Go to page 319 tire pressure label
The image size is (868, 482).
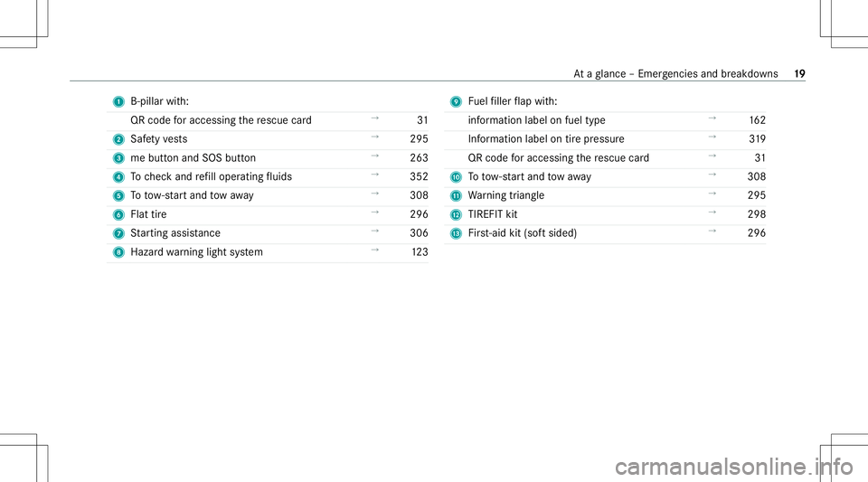pyautogui.click(x=758, y=139)
